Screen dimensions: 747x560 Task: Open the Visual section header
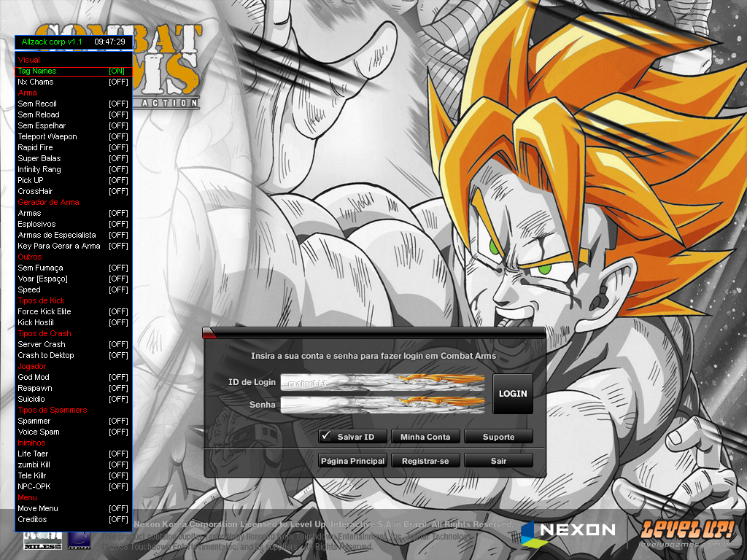[28, 60]
